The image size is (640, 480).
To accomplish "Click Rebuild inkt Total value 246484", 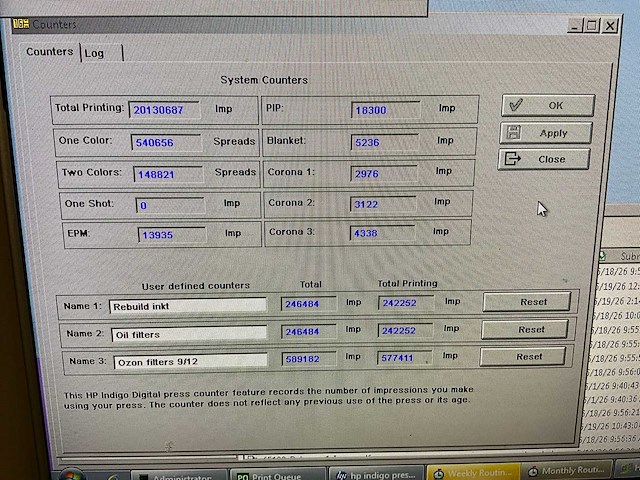I will tap(309, 304).
